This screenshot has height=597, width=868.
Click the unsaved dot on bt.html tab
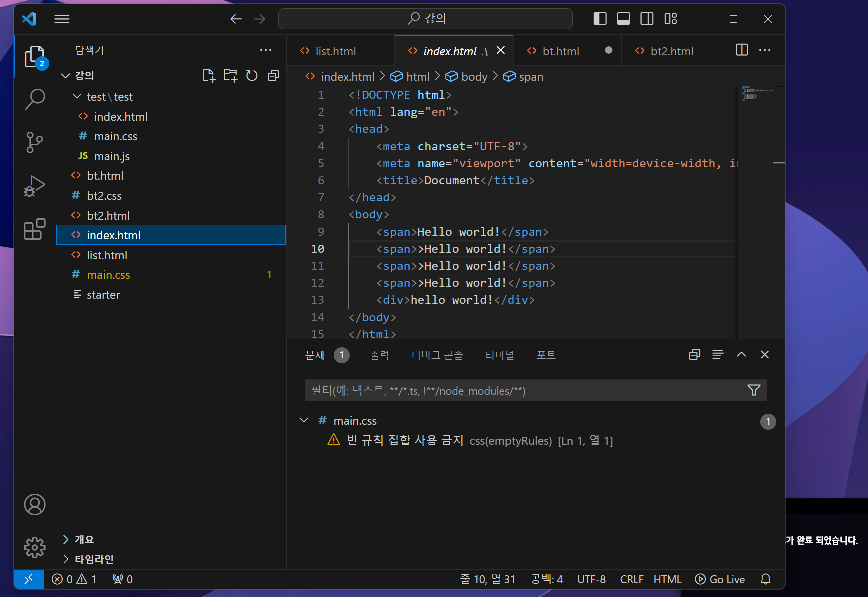tap(609, 50)
